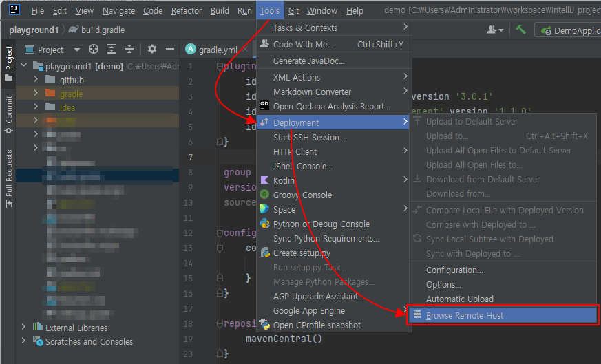Expand the .idea folder
601x364 pixels.
coord(36,107)
